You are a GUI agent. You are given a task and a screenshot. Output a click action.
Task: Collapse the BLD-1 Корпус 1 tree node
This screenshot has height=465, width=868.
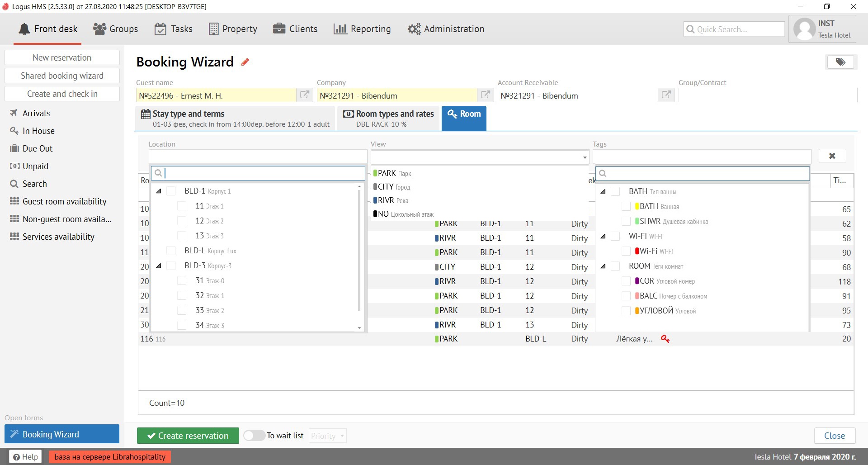(159, 191)
